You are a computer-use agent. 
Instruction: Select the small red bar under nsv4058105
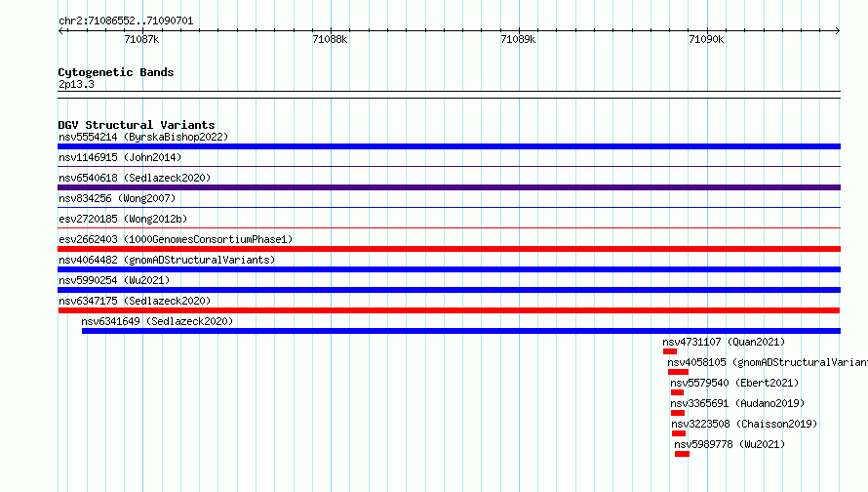point(678,372)
